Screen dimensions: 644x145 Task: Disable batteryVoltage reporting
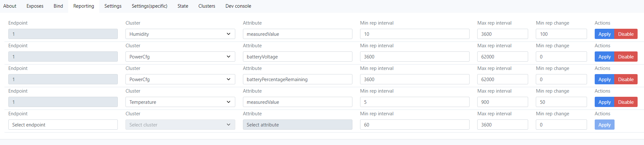pyautogui.click(x=626, y=57)
